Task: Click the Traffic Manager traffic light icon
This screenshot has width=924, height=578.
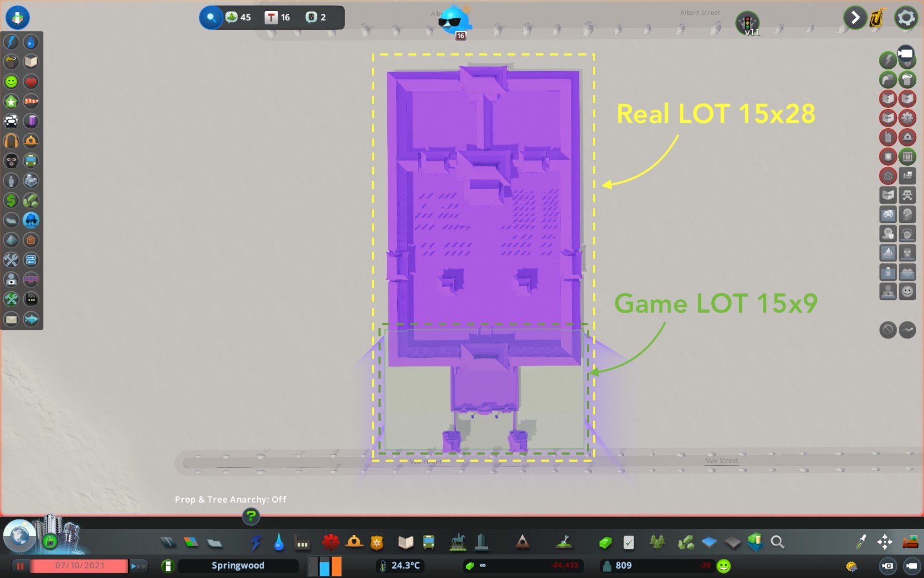Action: pyautogui.click(x=747, y=23)
